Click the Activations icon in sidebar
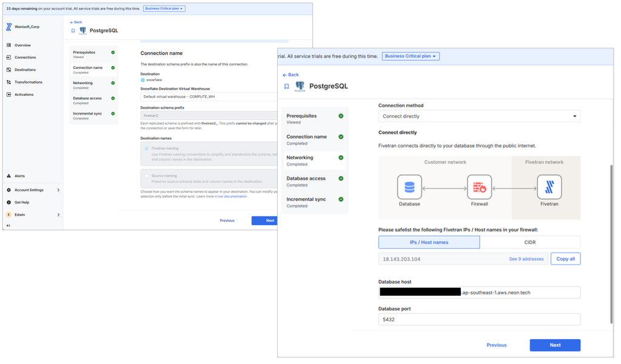 8,94
